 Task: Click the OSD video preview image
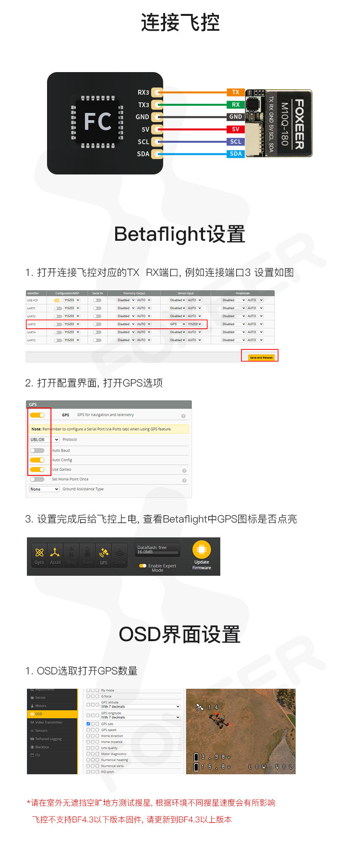(x=240, y=732)
